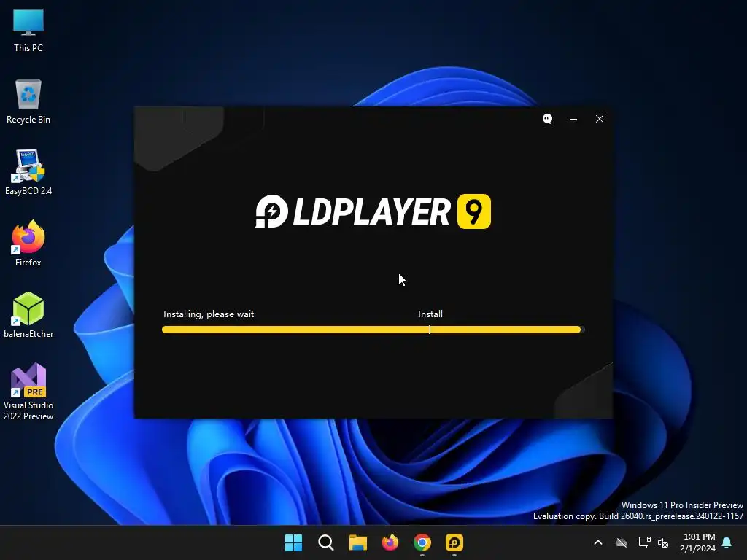Screen dimensions: 747x560
Task: Click the 'Install' stage label
Action: tap(430, 314)
